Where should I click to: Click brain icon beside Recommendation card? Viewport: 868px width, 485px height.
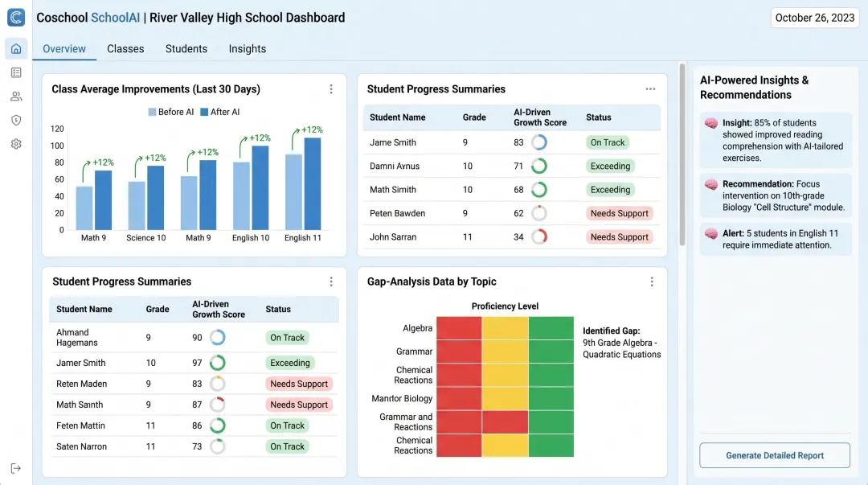(711, 184)
